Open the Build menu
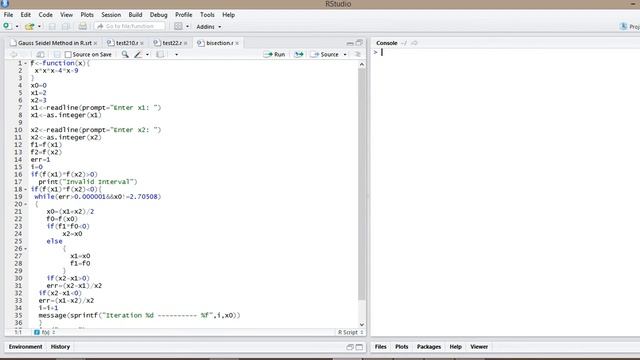 [x=135, y=15]
